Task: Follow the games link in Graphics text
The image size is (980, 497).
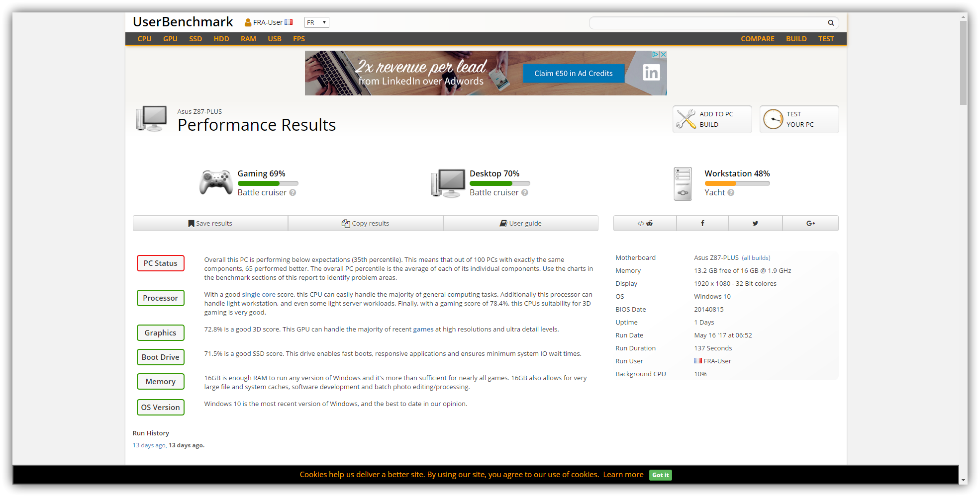Action: (423, 330)
